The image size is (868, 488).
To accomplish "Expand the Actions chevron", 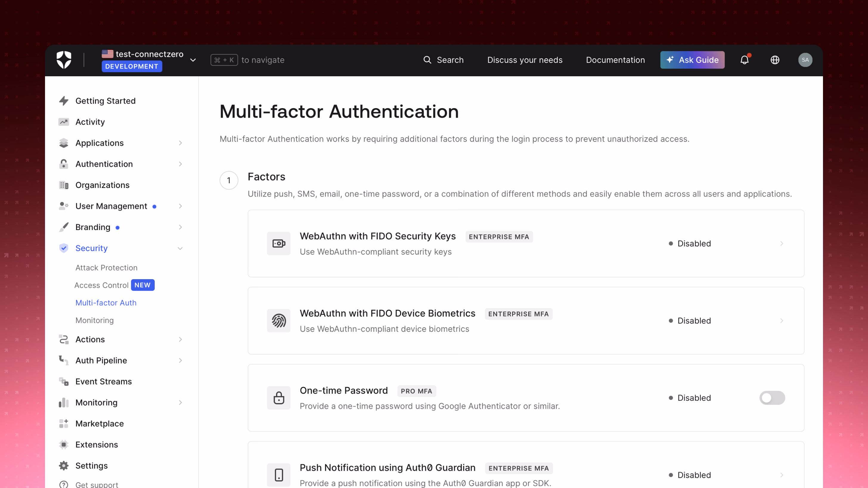I will pyautogui.click(x=180, y=339).
